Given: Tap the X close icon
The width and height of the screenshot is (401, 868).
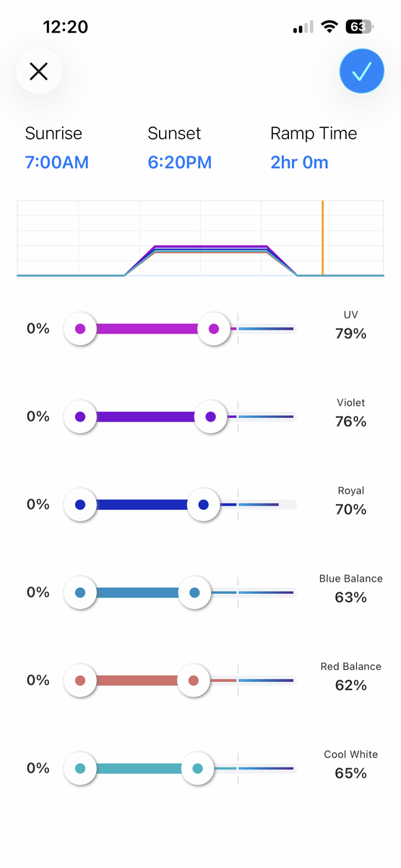Looking at the screenshot, I should 38,71.
